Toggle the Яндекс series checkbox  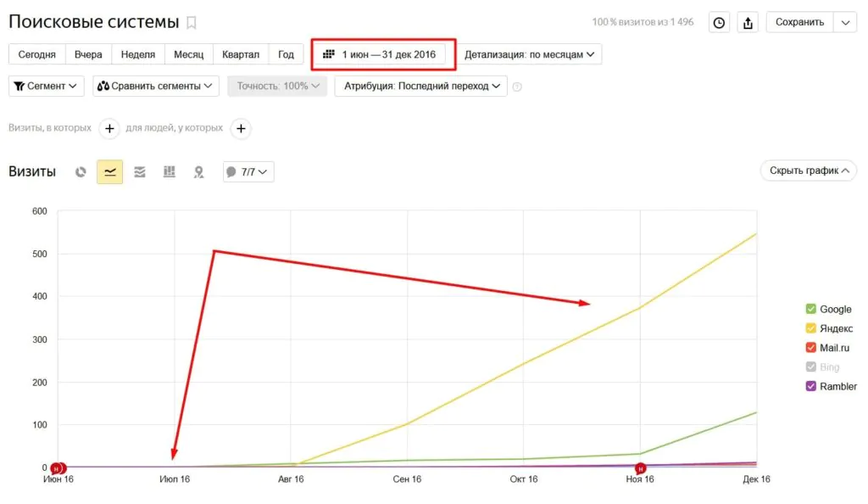[811, 328]
